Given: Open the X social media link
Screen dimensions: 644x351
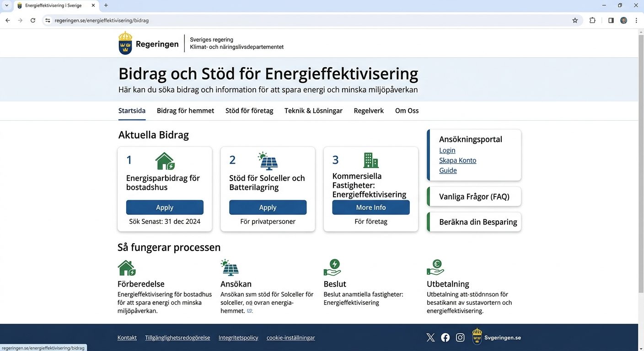Looking at the screenshot, I should 430,338.
